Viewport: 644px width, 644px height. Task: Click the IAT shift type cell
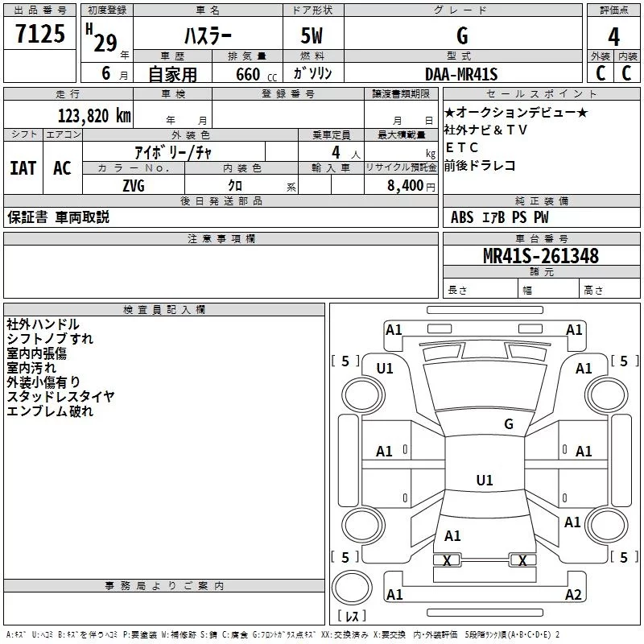[23, 168]
